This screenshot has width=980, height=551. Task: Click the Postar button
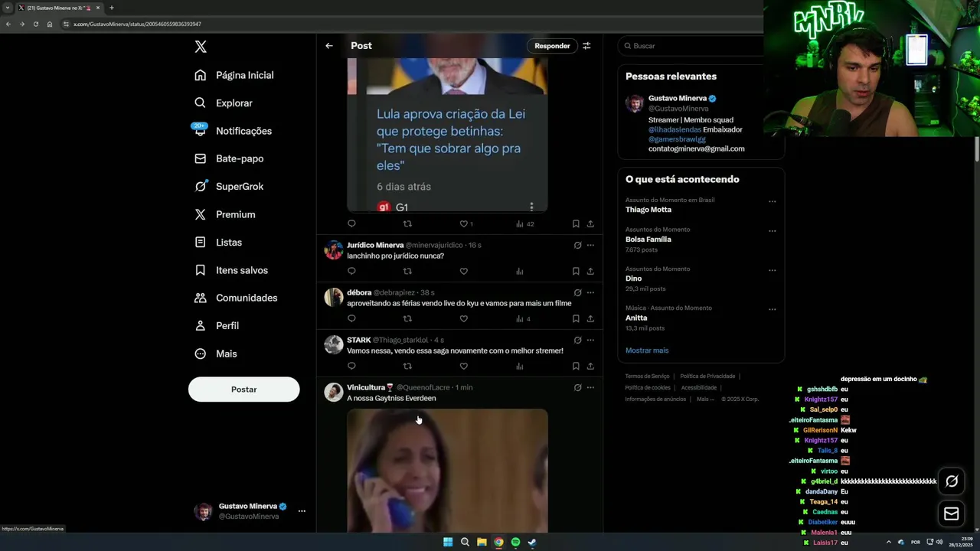pyautogui.click(x=243, y=389)
